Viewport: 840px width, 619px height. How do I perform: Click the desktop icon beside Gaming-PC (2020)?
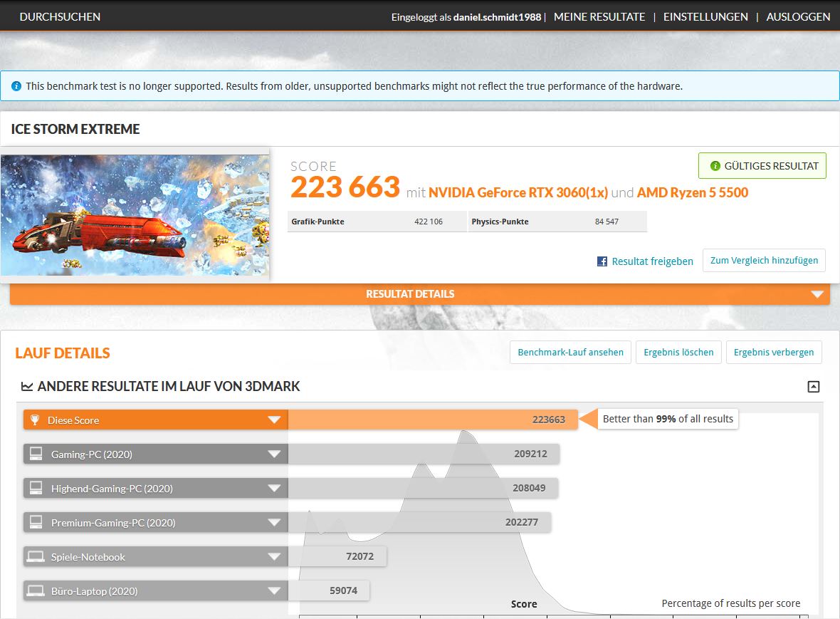pos(36,454)
